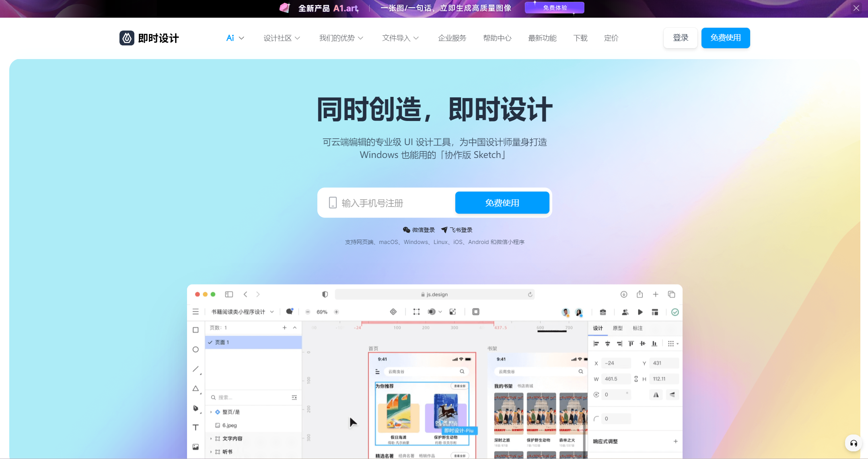Expand the 我们的优势 menu

(x=341, y=38)
